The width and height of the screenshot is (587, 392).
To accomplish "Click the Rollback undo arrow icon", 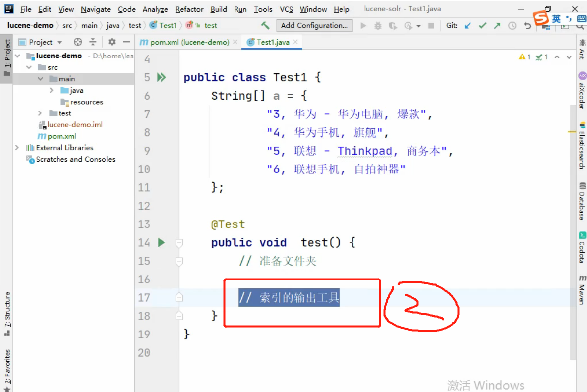I will [x=528, y=25].
